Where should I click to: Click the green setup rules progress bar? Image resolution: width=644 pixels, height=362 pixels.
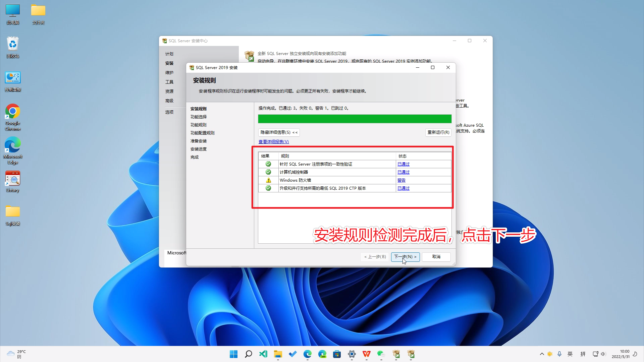(x=355, y=119)
